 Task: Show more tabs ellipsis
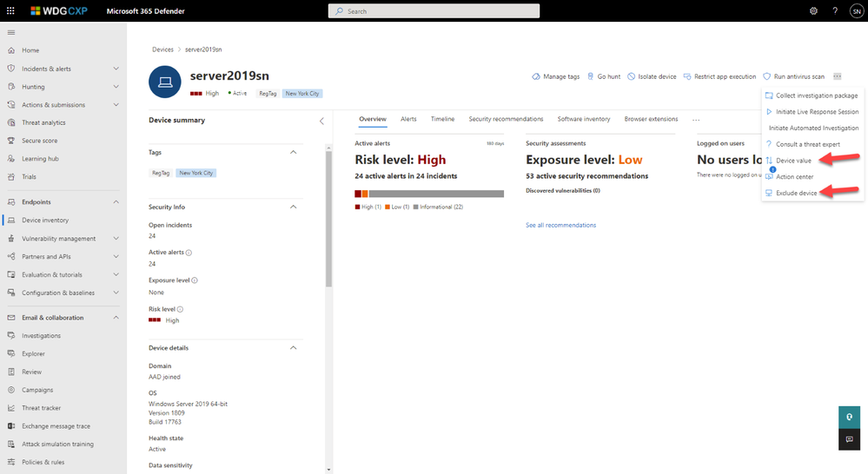tap(696, 120)
